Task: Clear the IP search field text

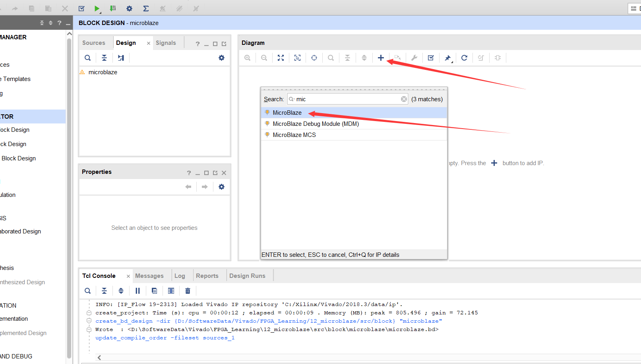Action: (404, 99)
